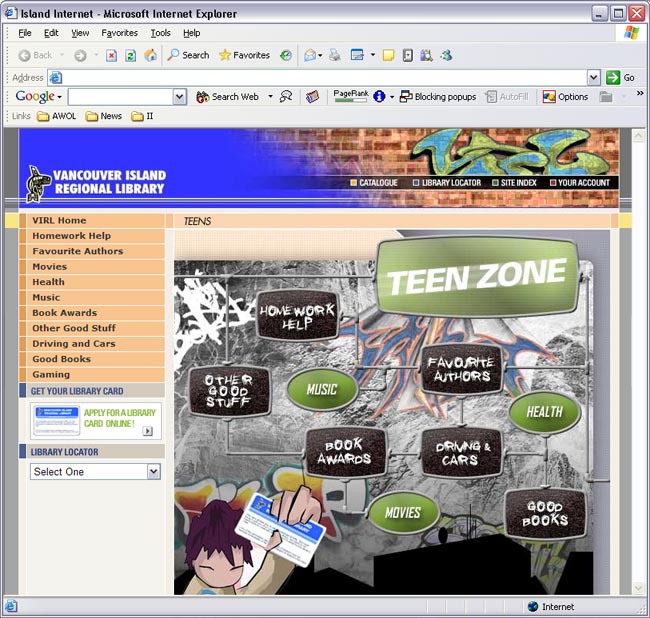Click the Google Search Web button
Viewport: 650px width, 618px height.
click(227, 97)
